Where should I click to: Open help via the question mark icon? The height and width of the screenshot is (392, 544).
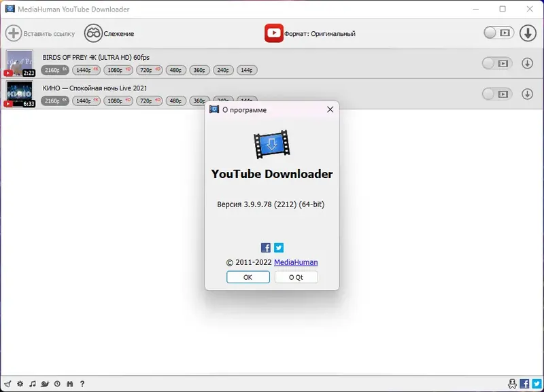pos(82,384)
